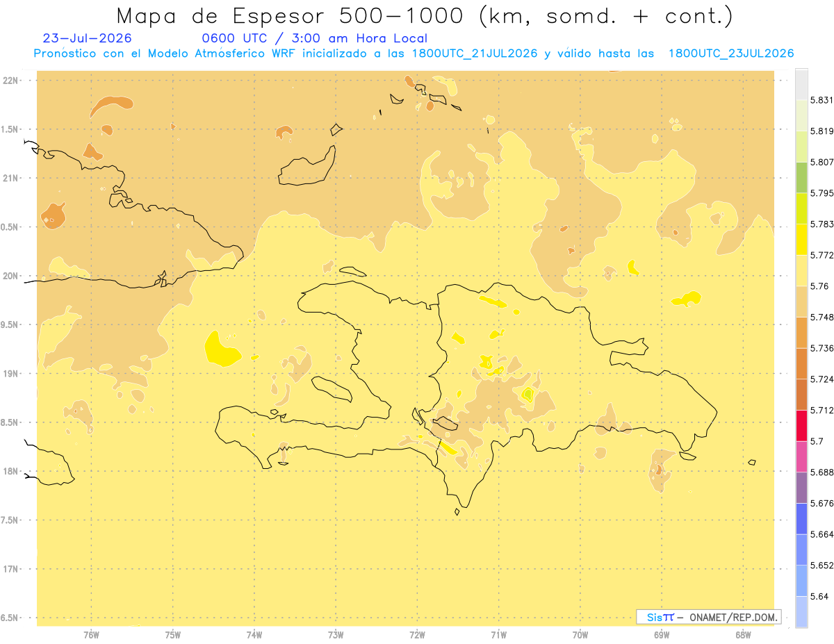834x644 pixels.
Task: Click the 5.7 scale label
Action: coord(817,441)
